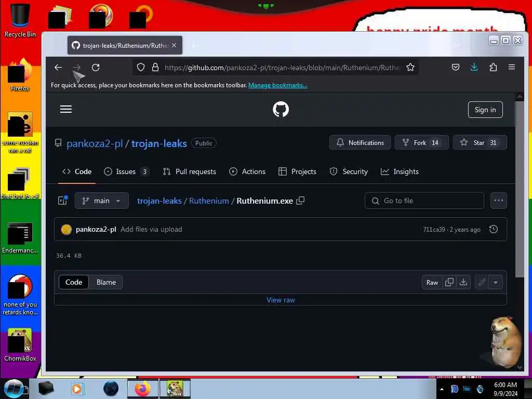532x399 pixels.
Task: Bookmark this page with the star icon
Action: tap(410, 68)
